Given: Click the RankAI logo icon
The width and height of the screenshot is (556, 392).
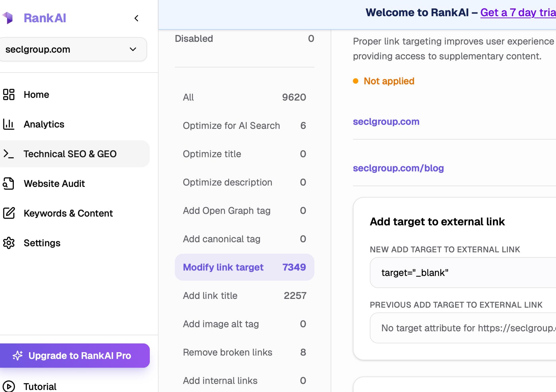Looking at the screenshot, I should 7,18.
